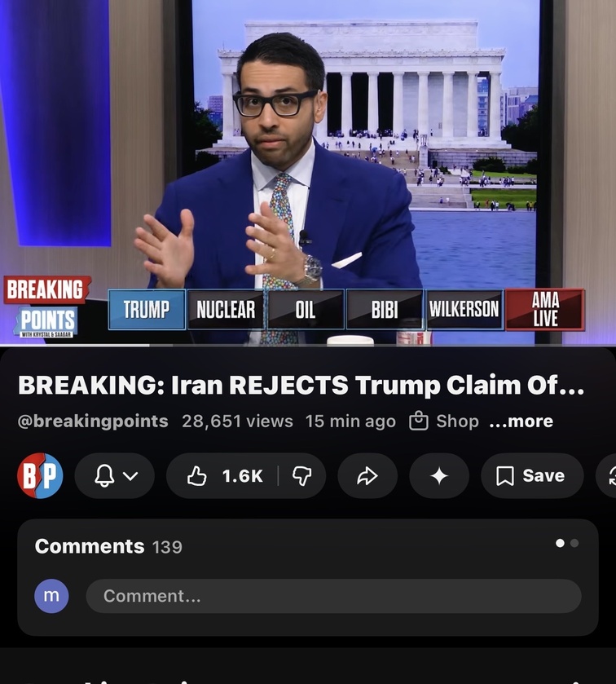Seek using the video progress bar
This screenshot has width=616, height=684.
(308, 345)
